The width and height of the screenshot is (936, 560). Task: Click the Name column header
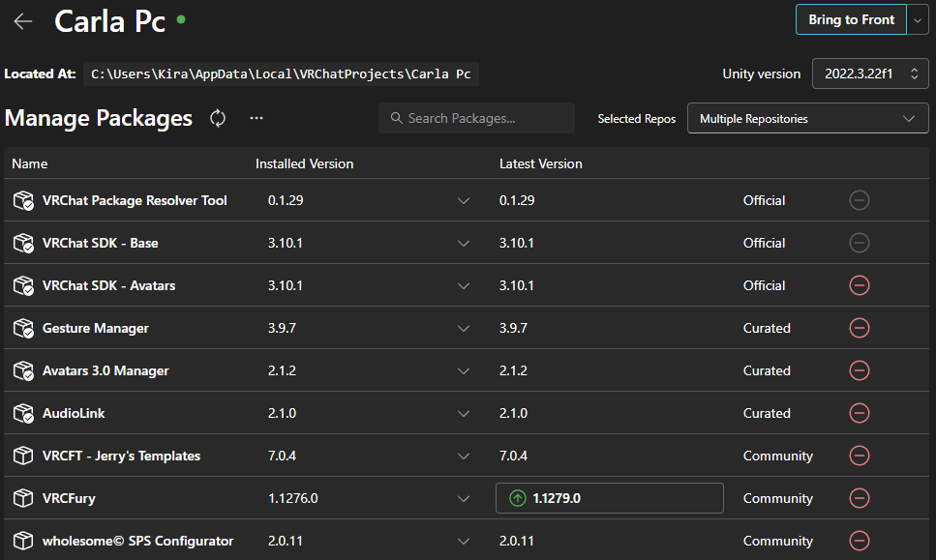(x=30, y=163)
